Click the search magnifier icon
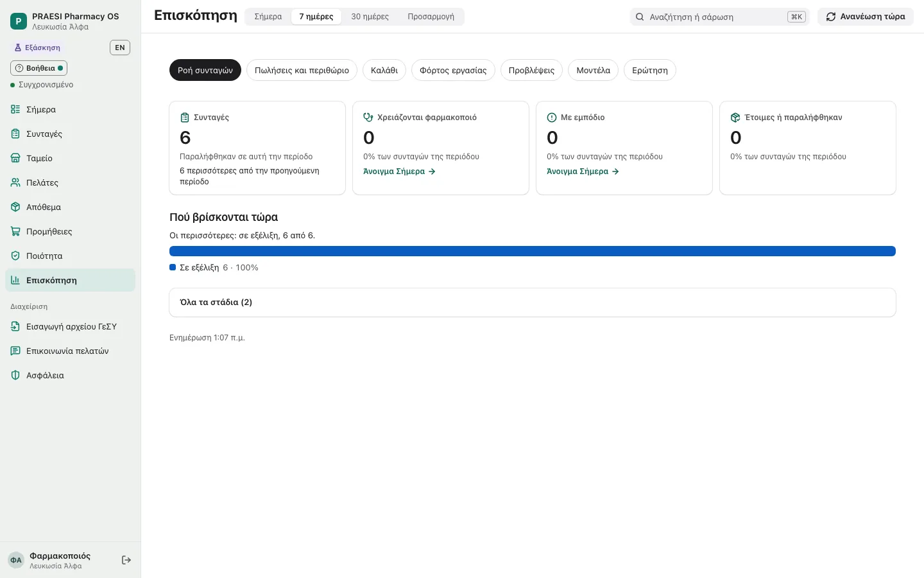Image resolution: width=924 pixels, height=578 pixels. click(640, 17)
